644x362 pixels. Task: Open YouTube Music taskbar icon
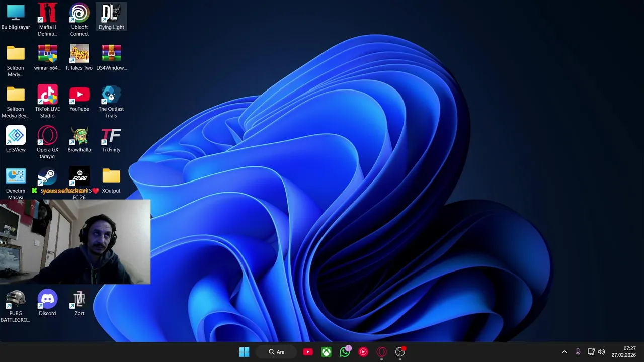pos(363,352)
